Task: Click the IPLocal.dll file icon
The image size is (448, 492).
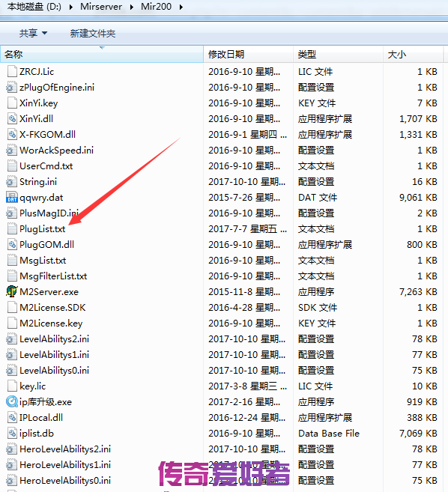Action: coord(12,417)
